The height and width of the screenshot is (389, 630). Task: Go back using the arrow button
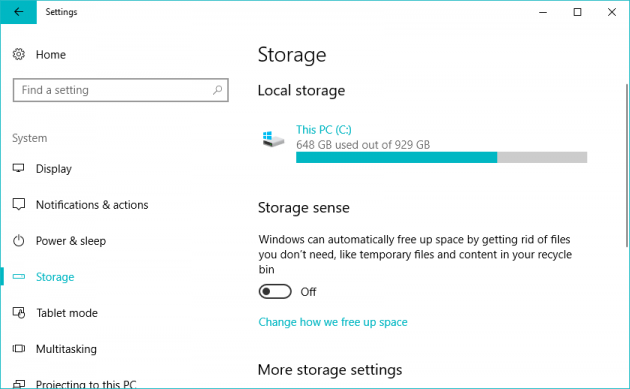click(18, 12)
